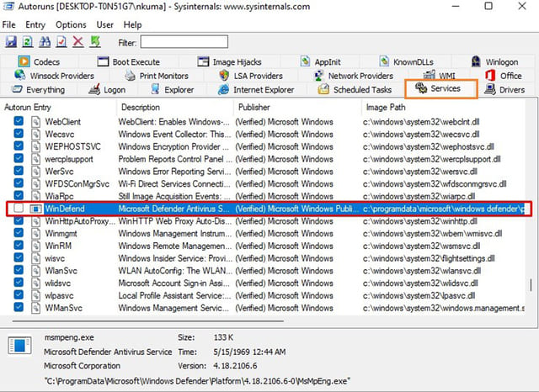Click the red X Delete toolbar icon
Viewport: 539px width, 392px height.
(78, 42)
